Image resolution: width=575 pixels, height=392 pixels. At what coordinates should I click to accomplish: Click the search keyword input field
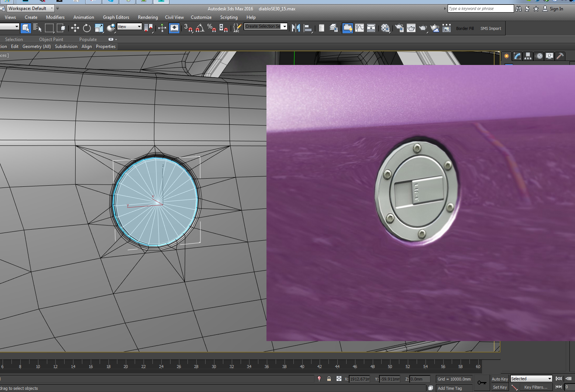tap(481, 8)
